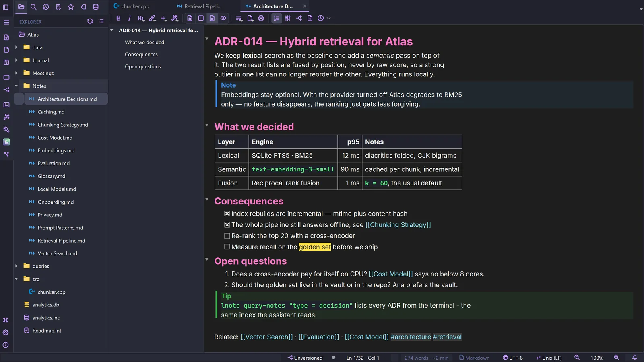644x362 pixels.
Task: Check 'Re-rank the top 20' task box
Action: tap(227, 236)
